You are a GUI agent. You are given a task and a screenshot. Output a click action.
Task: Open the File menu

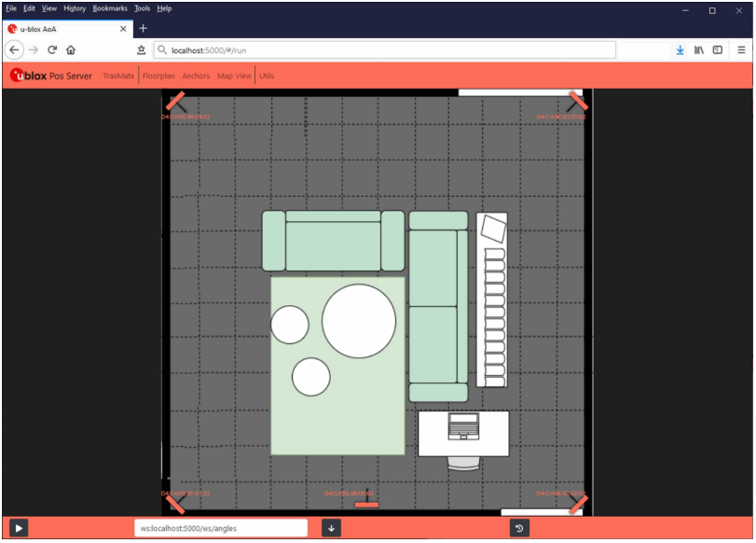pos(11,8)
